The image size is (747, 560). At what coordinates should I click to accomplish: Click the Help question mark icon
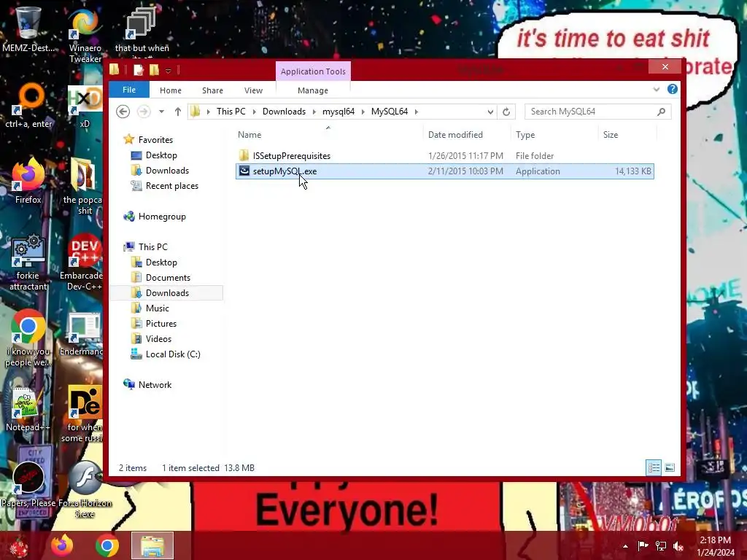[x=672, y=89]
